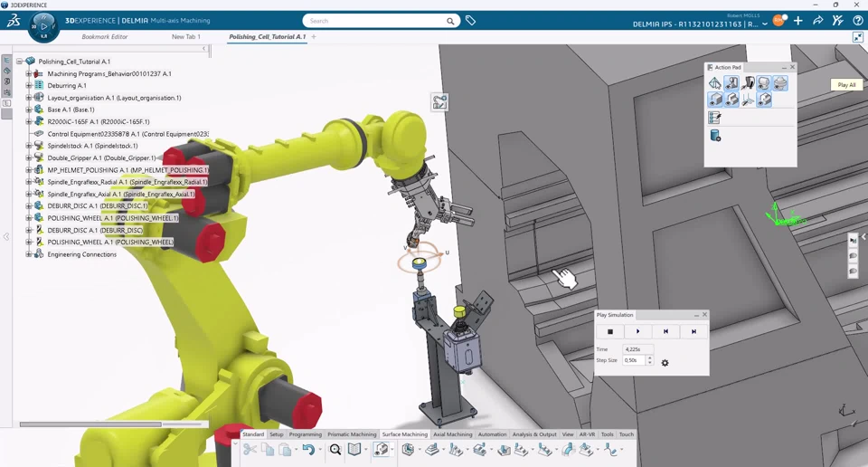Select POLISHING_WHEEL A.1 (POLISHING_WHEEL.1) item

tap(113, 218)
